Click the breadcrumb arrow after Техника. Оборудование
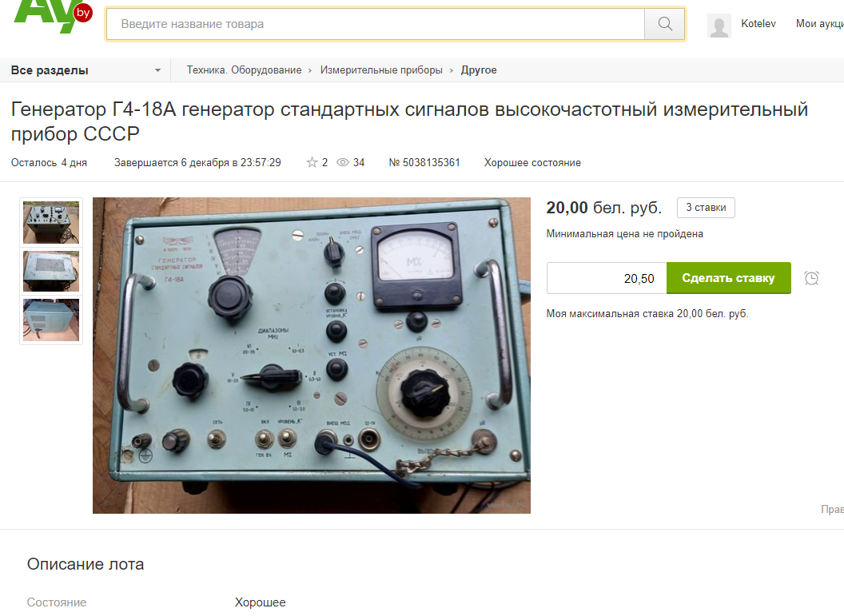The image size is (844, 616). pyautogui.click(x=310, y=70)
